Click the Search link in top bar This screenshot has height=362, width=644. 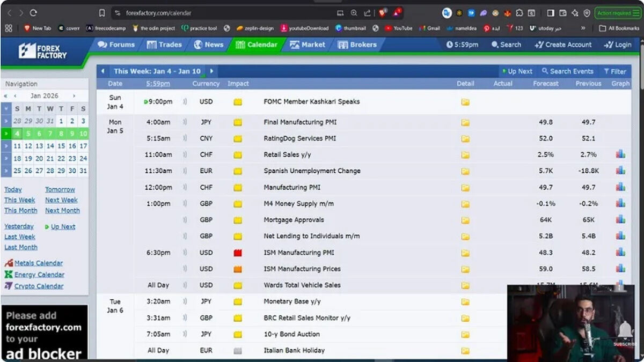tap(506, 45)
